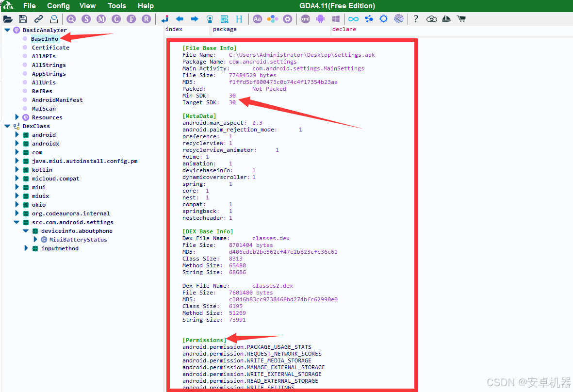573x392 pixels.
Task: Collapse the DexClass tree node
Action: (7, 126)
